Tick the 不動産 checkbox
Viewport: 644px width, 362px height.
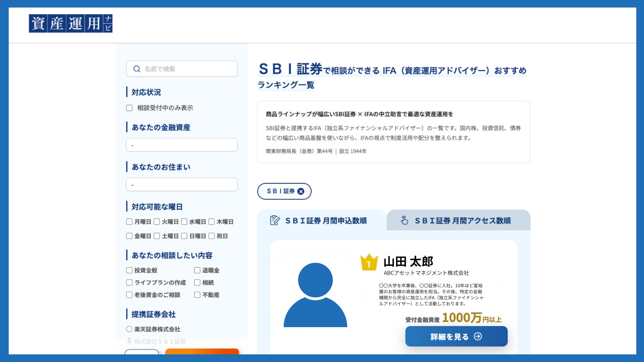[x=197, y=295]
